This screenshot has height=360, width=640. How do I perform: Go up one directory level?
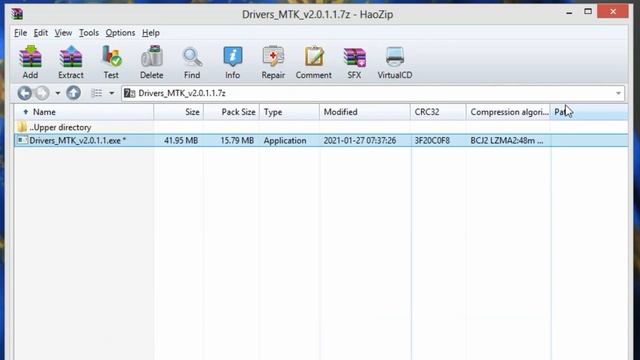tap(73, 93)
